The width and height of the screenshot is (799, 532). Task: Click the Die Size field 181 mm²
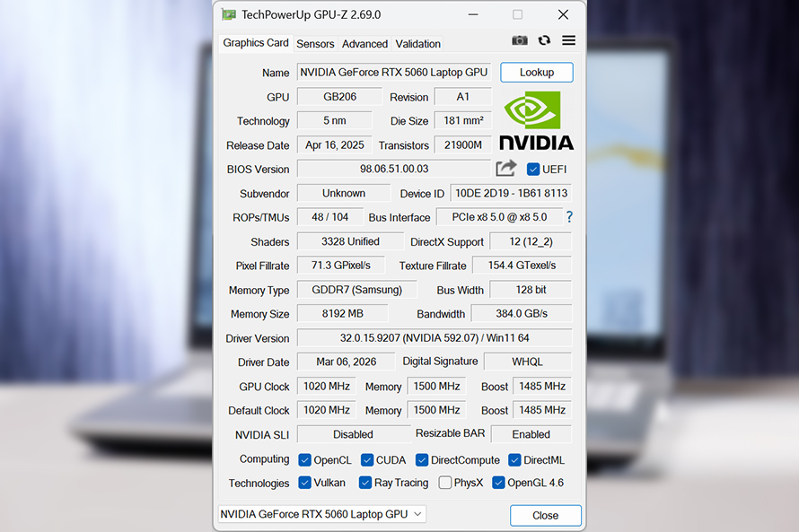[462, 120]
